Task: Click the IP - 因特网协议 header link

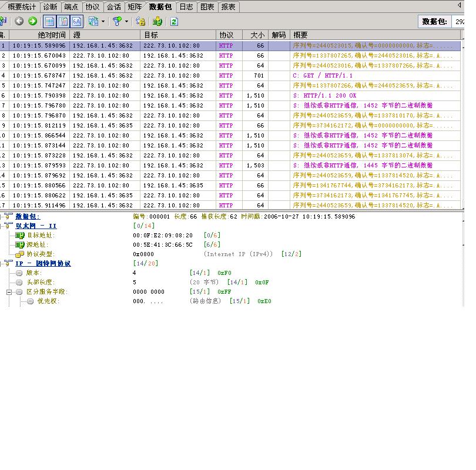Action: pyautogui.click(x=43, y=264)
